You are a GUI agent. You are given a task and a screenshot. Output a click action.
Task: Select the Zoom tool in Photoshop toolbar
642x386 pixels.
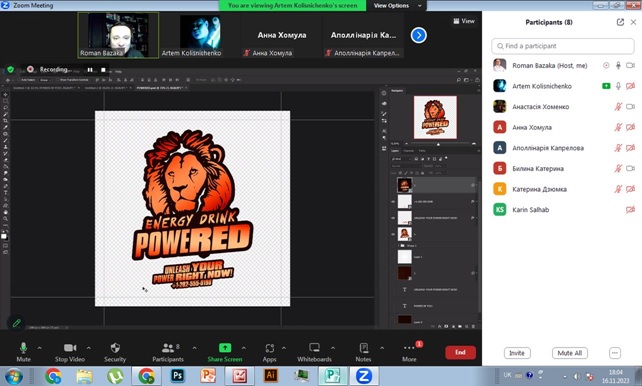[x=5, y=219]
